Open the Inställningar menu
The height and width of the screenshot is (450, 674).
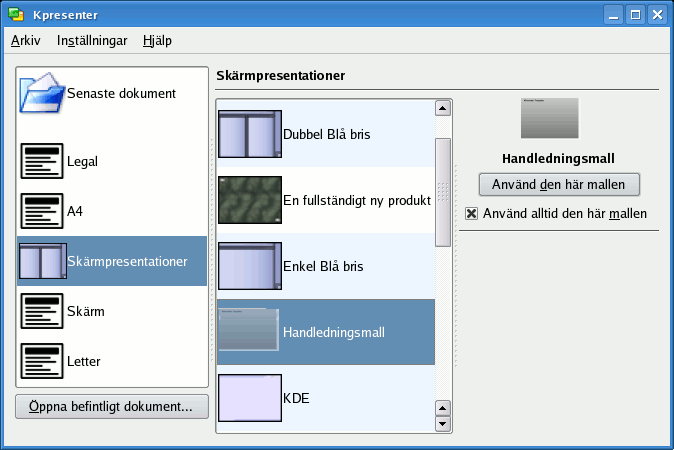click(92, 41)
